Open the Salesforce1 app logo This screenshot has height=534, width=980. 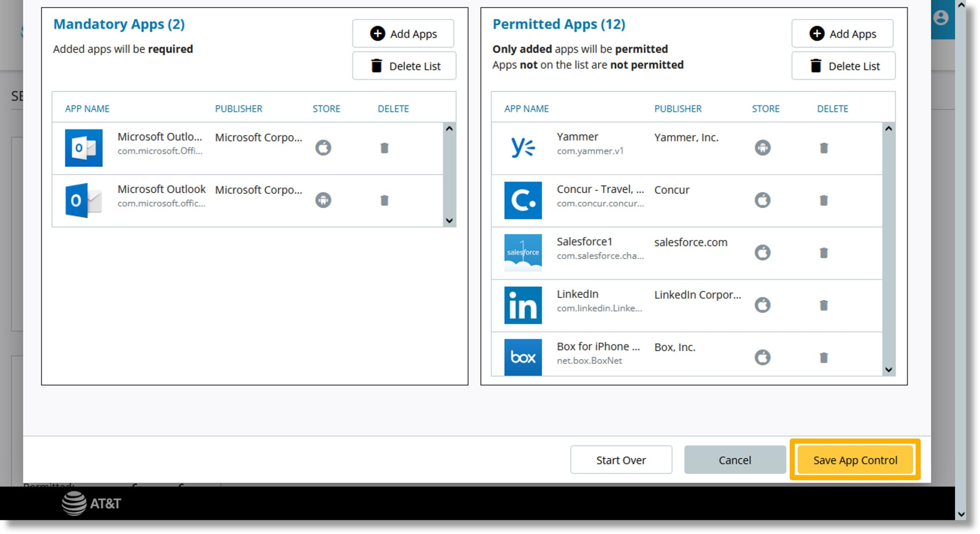click(523, 252)
